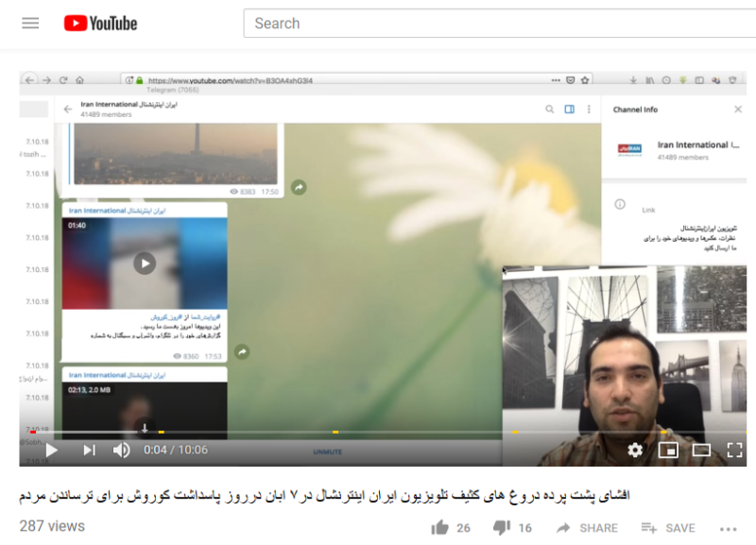
Task: Click the browser forward arrow in video
Action: [x=46, y=80]
